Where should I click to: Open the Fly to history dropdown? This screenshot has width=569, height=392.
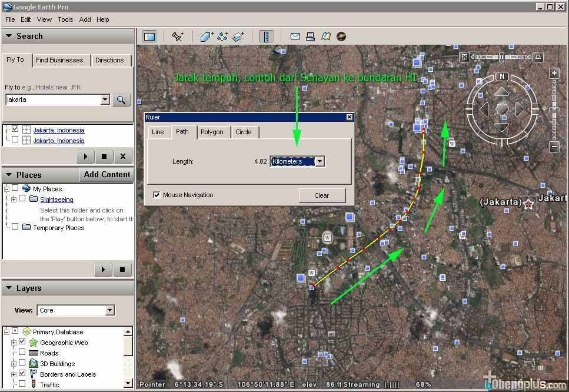pyautogui.click(x=105, y=100)
